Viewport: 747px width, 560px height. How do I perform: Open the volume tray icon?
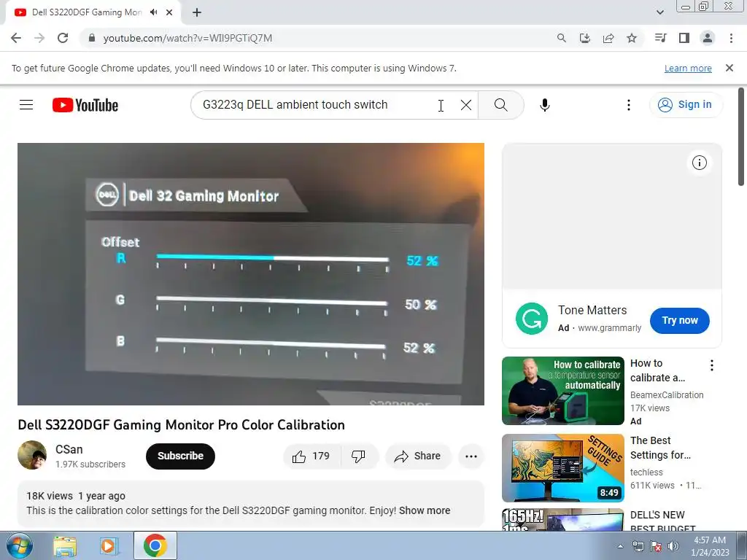[673, 546]
